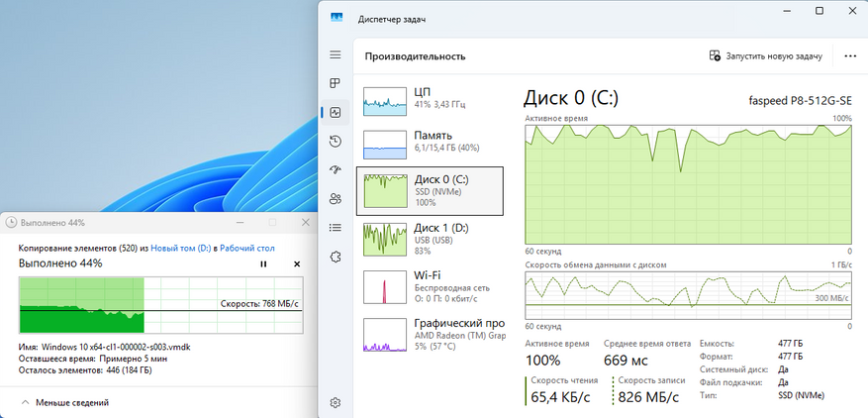Viewport: 868px width, 418px height.
Task: Open the Services puzzle icon
Action: tap(335, 257)
